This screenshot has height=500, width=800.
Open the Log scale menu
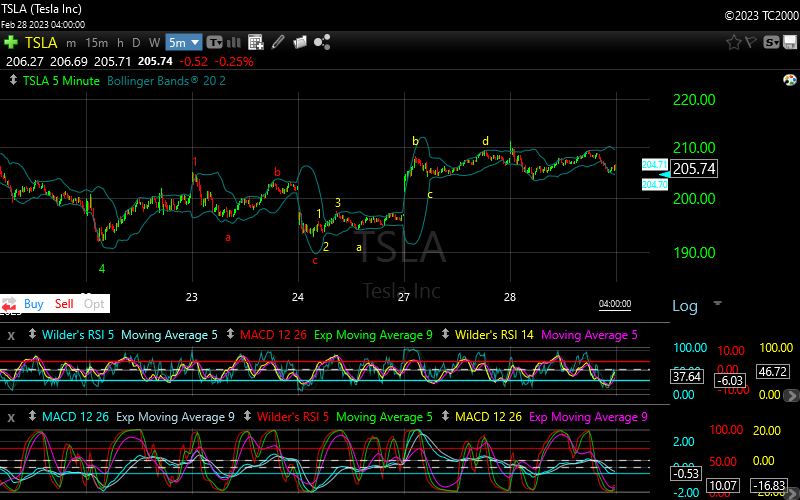click(684, 306)
